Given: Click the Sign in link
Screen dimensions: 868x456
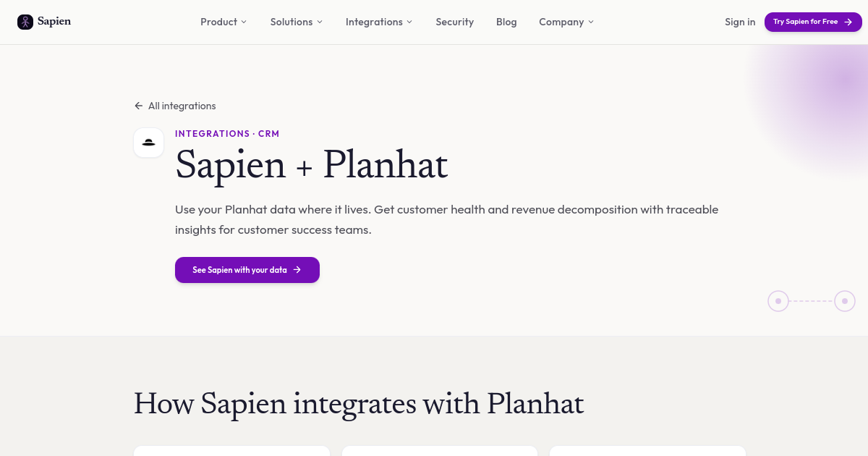Looking at the screenshot, I should click(x=740, y=22).
